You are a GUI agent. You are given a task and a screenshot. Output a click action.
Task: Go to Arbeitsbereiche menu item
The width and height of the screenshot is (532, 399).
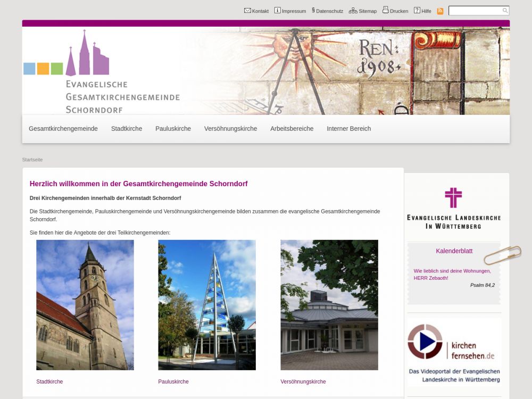point(292,129)
